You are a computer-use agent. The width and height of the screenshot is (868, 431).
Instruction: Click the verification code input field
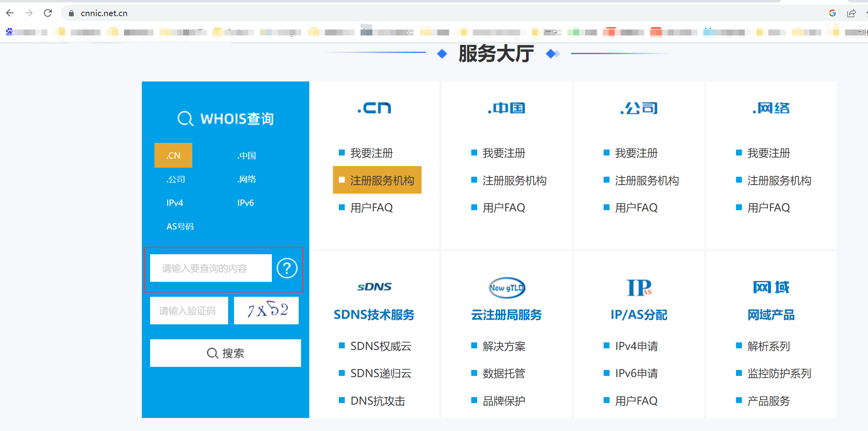tap(189, 311)
